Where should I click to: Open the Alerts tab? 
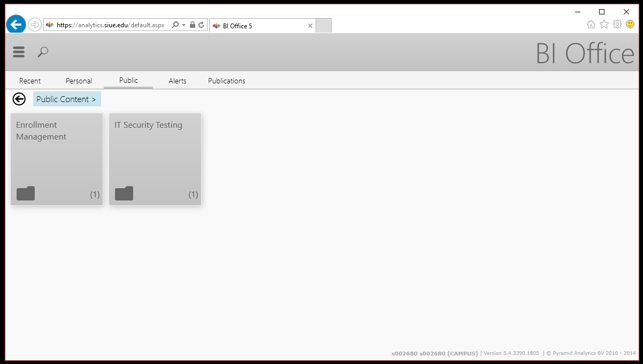(x=177, y=81)
